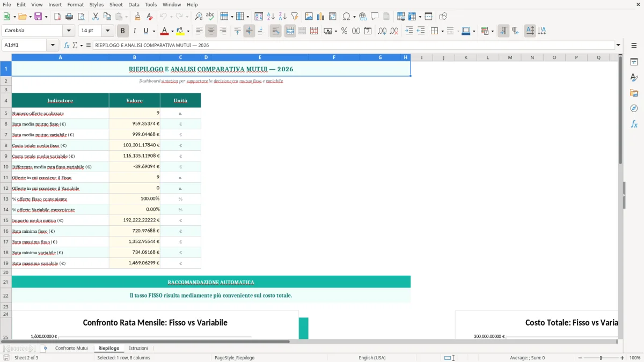Open Conditional Formatting dropdown arrow
This screenshot has height=362, width=644.
tap(492, 31)
